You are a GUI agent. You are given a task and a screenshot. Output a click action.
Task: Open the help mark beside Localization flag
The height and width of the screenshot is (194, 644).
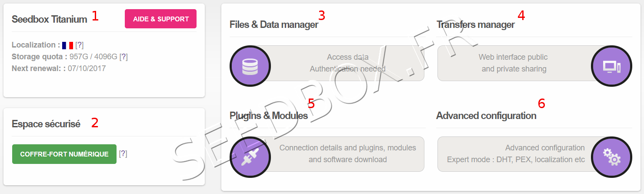[x=79, y=45]
